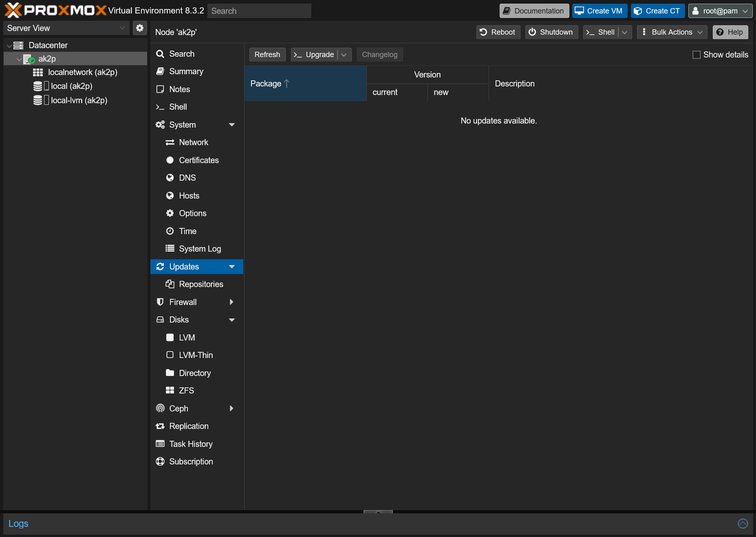Click the Notes sticky-note icon

160,89
